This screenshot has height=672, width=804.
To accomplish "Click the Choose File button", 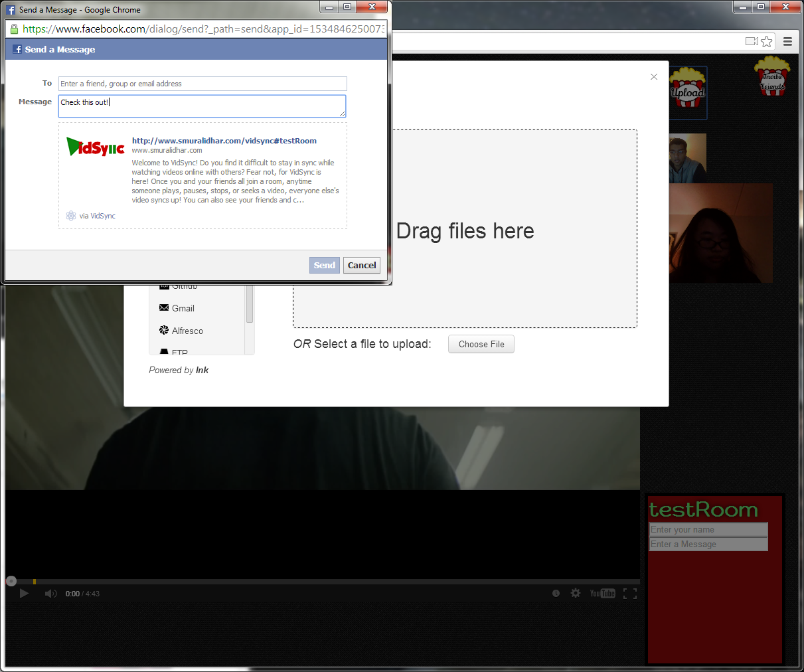I will coord(481,344).
